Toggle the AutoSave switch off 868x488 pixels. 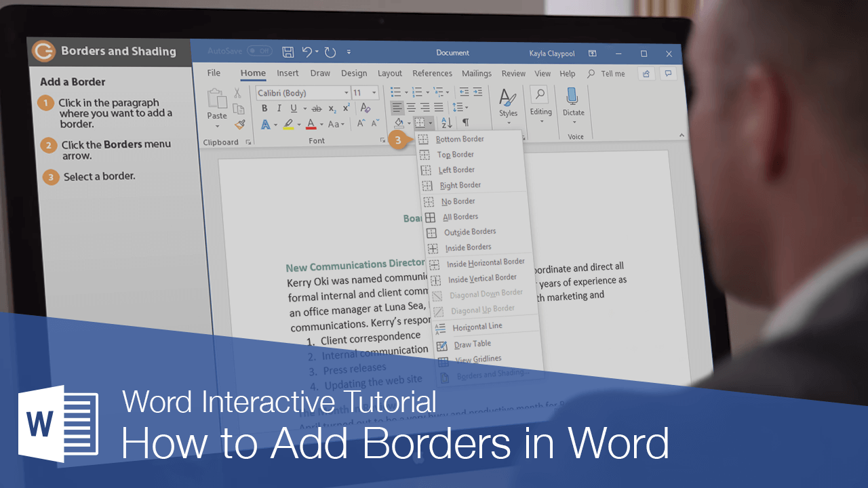pyautogui.click(x=259, y=52)
